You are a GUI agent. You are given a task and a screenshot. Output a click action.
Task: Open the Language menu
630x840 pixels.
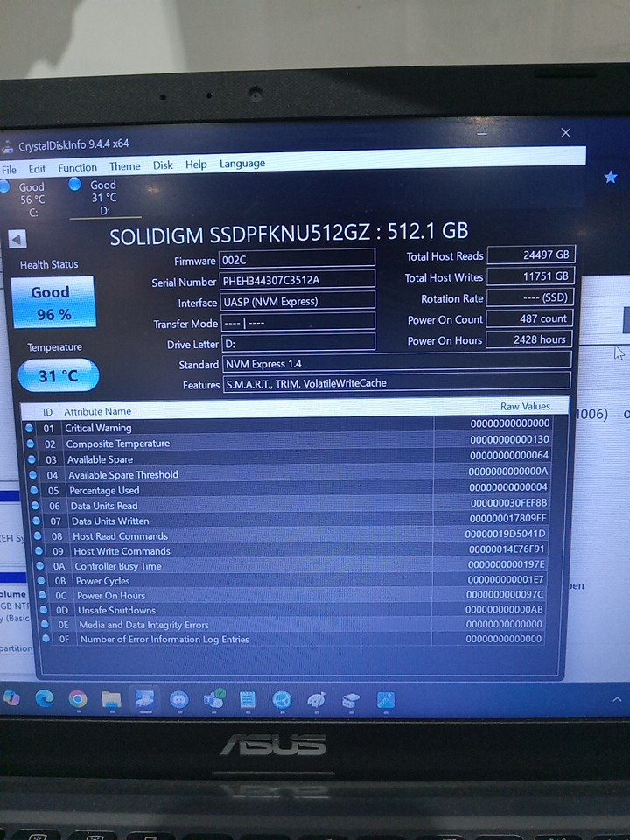(x=242, y=164)
